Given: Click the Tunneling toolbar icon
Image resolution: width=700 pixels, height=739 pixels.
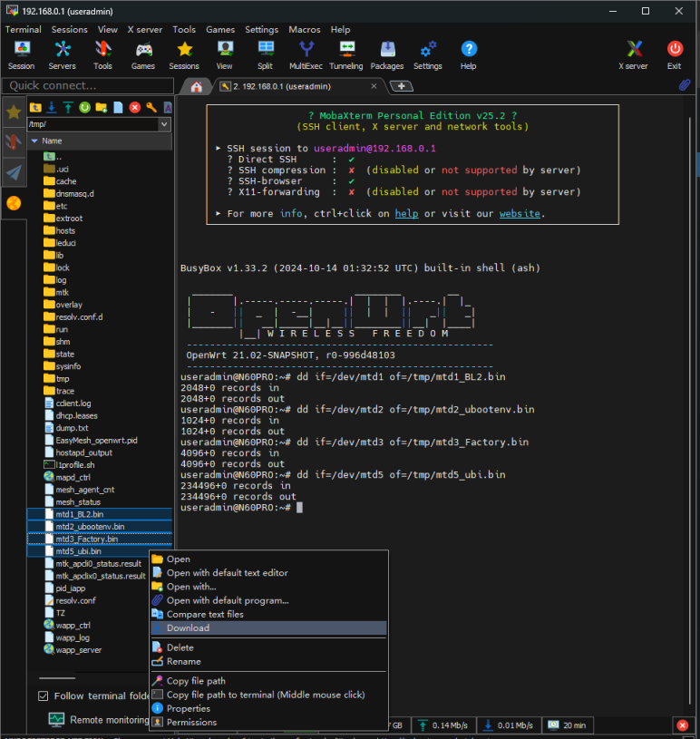Looking at the screenshot, I should [x=345, y=53].
